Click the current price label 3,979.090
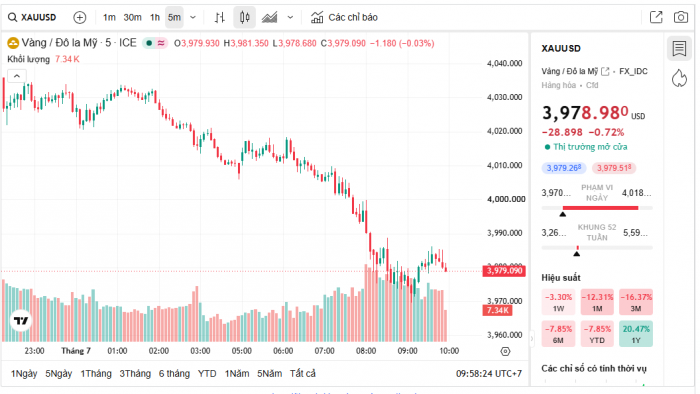Image resolution: width=700 pixels, height=394 pixels. coord(504,271)
